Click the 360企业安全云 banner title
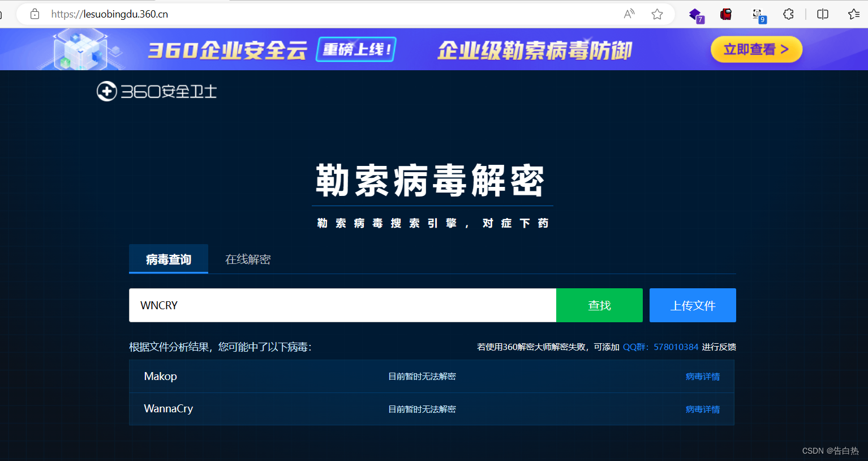 pyautogui.click(x=227, y=50)
